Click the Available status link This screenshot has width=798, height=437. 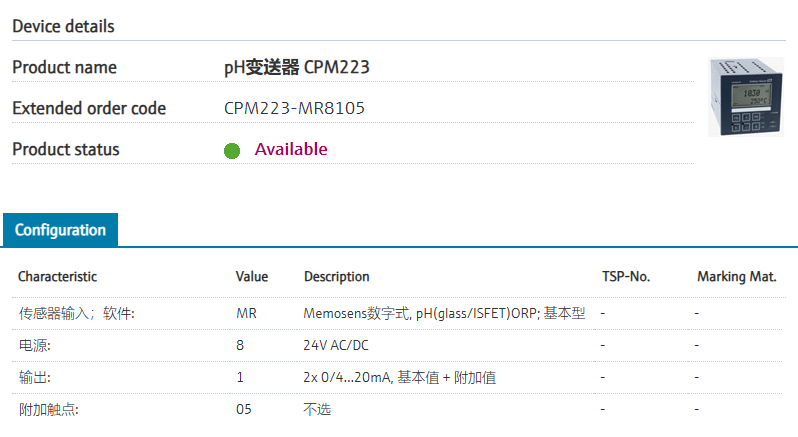[x=291, y=149]
